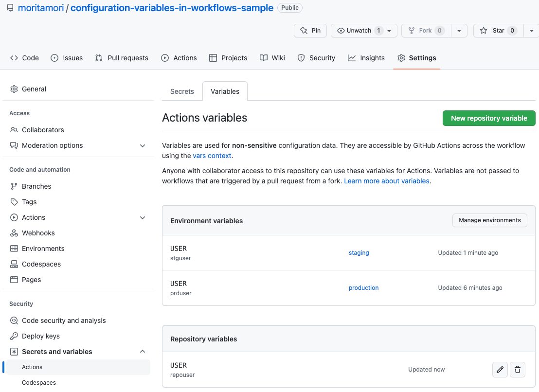
Task: Select Codespaces under Secrets and variables
Action: pyautogui.click(x=38, y=382)
